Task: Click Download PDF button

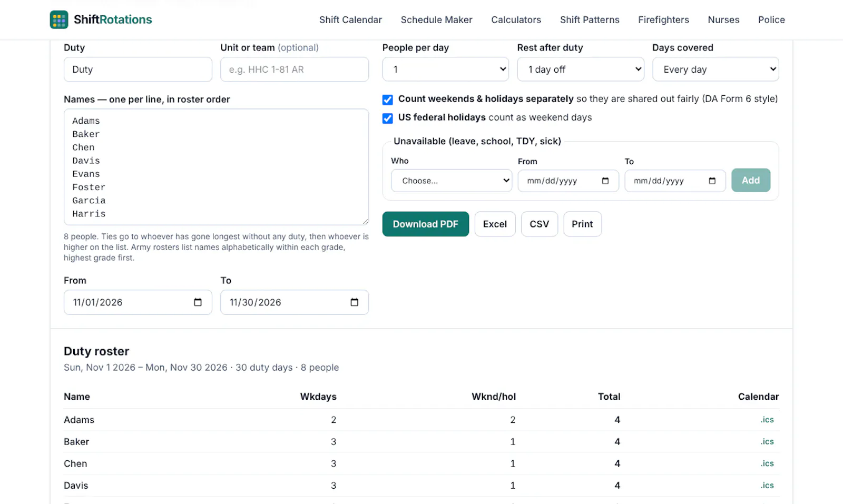Action: (426, 224)
